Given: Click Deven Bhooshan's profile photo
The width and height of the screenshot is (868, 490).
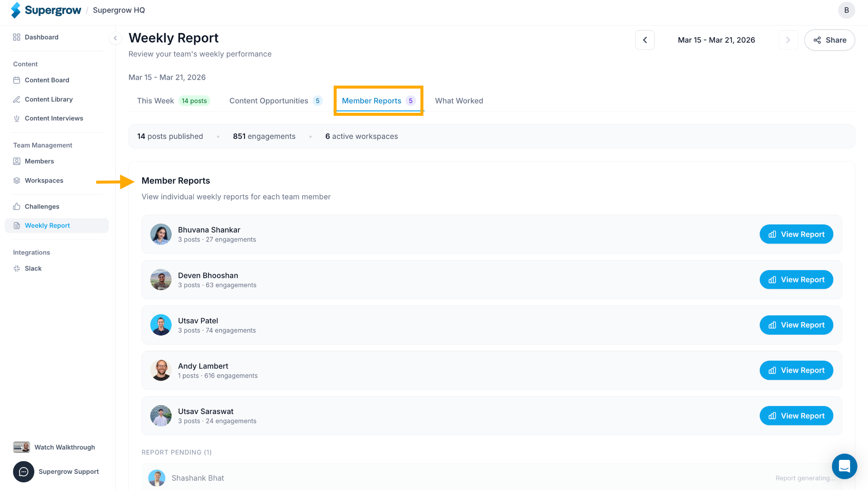Looking at the screenshot, I should [x=161, y=280].
